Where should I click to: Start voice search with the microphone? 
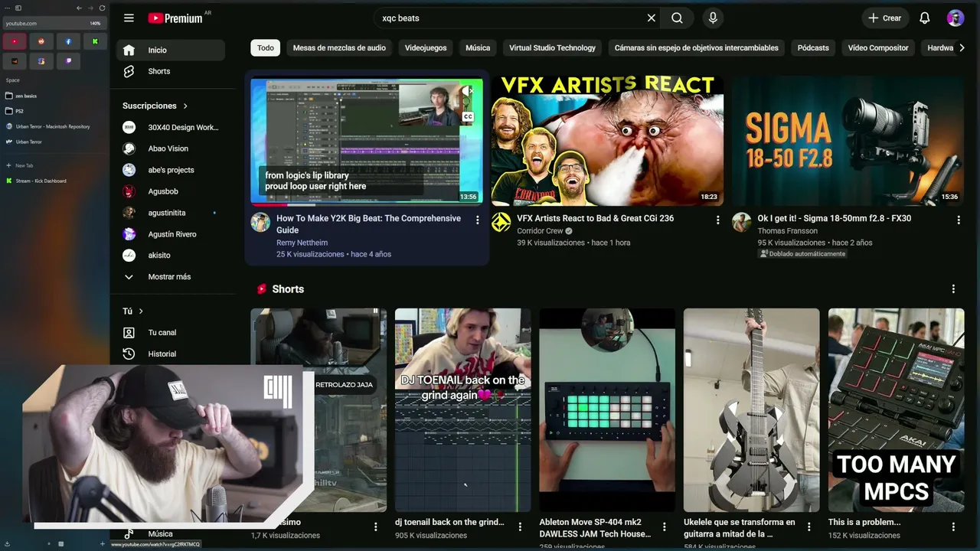(x=713, y=18)
